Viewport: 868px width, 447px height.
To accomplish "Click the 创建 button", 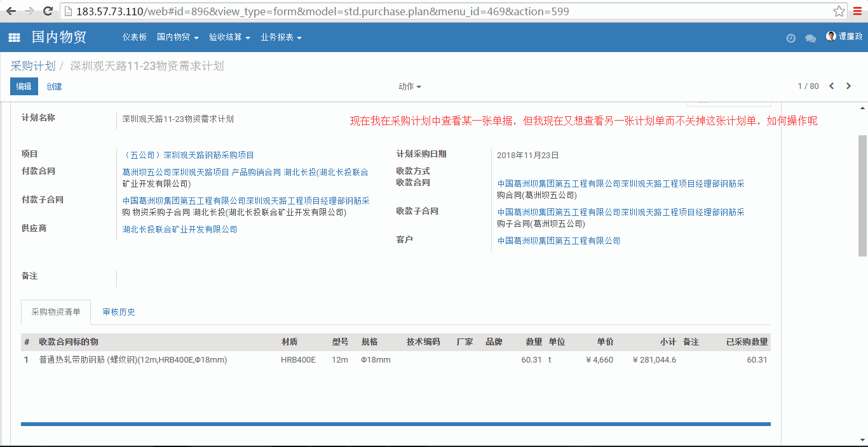I will 54,86.
